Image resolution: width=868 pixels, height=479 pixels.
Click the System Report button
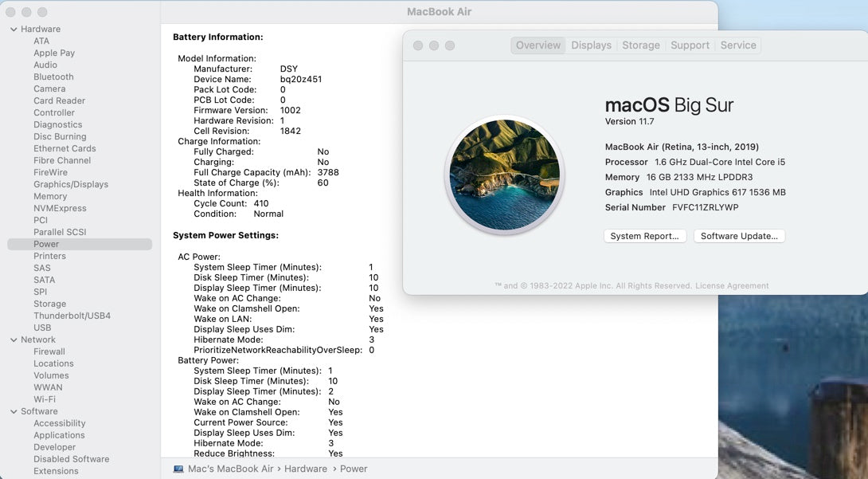644,236
